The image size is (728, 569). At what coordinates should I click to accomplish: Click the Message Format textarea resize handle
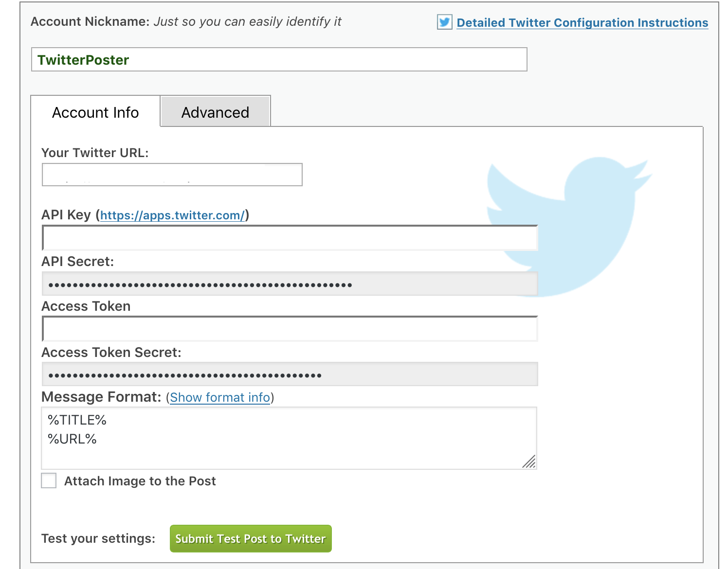pyautogui.click(x=529, y=462)
